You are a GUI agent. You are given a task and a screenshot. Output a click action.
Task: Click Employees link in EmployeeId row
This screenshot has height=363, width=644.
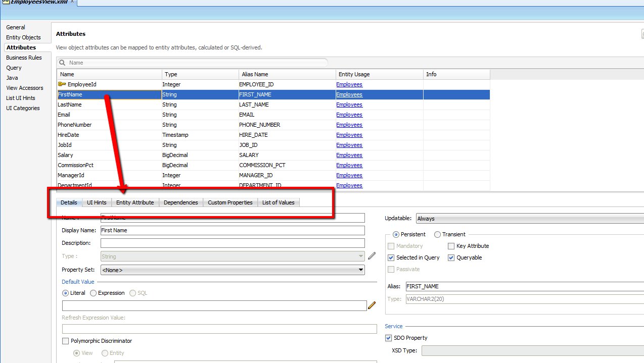point(349,84)
